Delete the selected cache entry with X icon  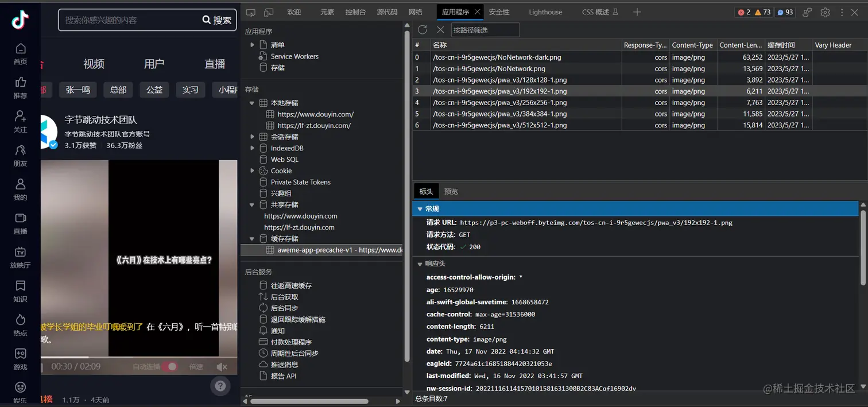click(x=440, y=30)
